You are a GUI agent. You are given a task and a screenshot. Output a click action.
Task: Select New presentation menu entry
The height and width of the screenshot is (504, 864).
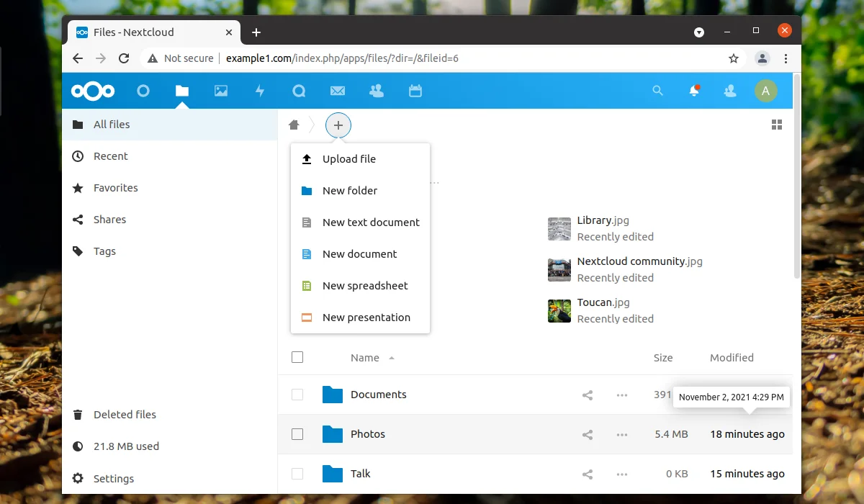360,318
